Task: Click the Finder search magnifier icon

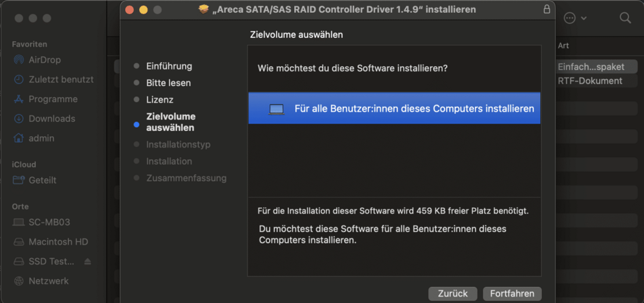Action: pyautogui.click(x=625, y=18)
